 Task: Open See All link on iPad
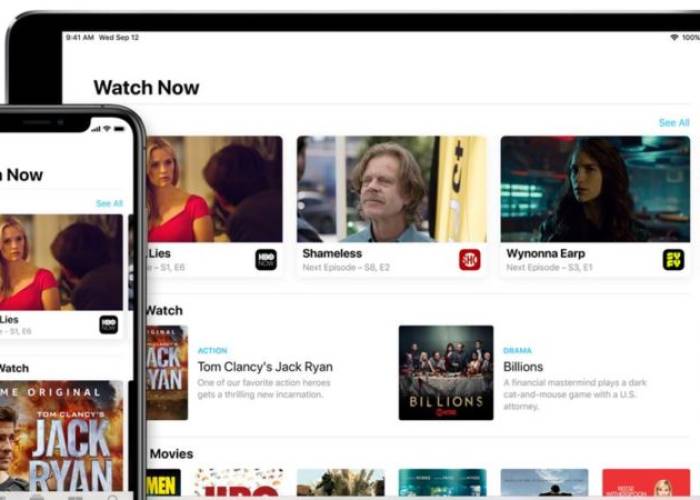click(674, 123)
